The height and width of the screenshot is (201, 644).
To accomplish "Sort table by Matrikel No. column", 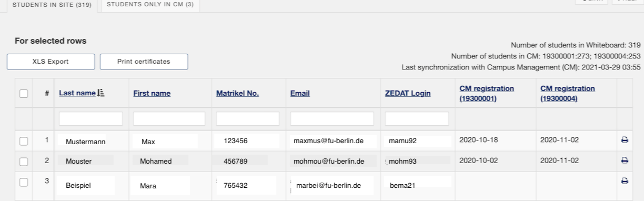I will pyautogui.click(x=238, y=94).
